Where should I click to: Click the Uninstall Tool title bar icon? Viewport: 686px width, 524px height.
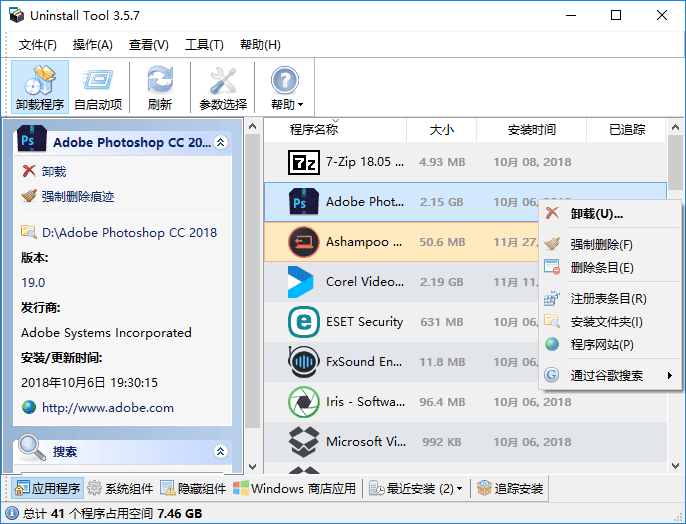click(x=17, y=15)
